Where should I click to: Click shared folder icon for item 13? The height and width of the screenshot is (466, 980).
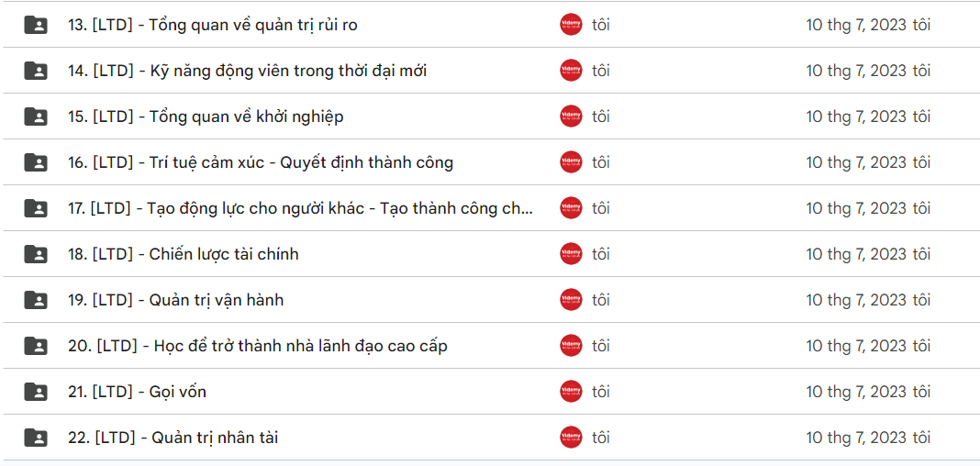[x=36, y=25]
